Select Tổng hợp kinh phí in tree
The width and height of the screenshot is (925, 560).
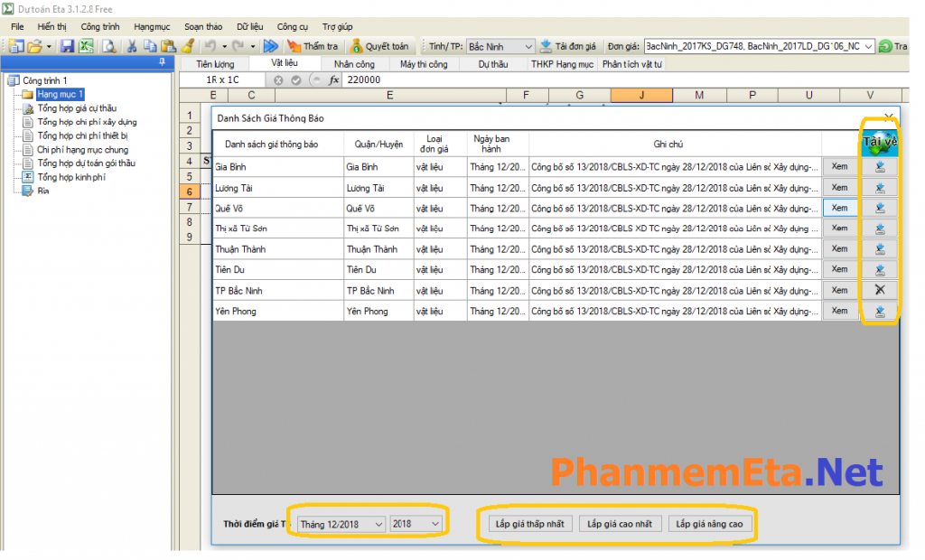[71, 177]
